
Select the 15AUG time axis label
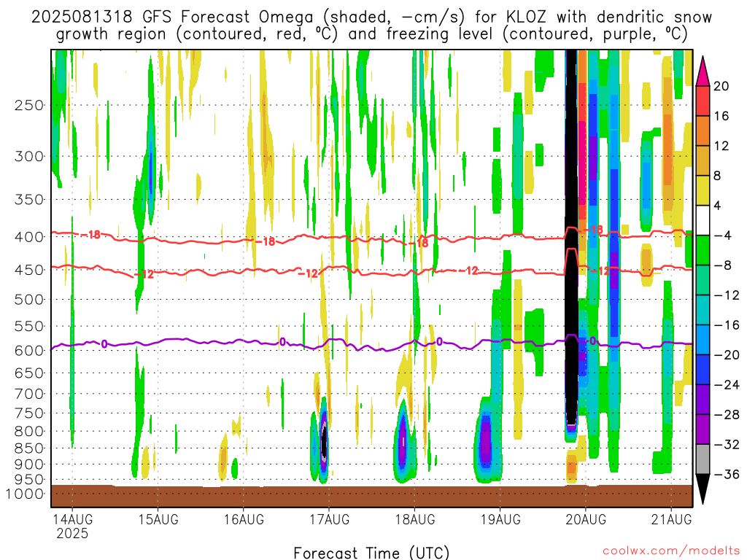158,519
